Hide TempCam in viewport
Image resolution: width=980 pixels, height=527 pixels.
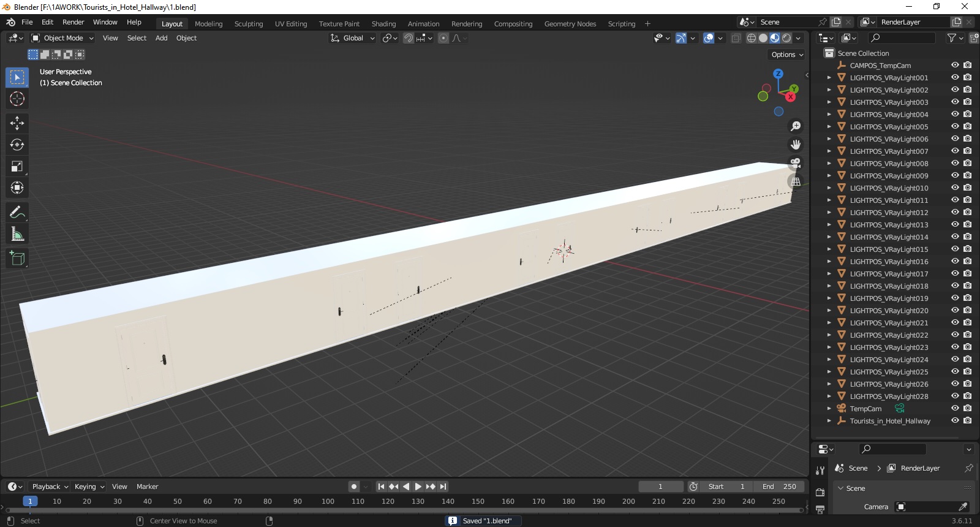point(955,409)
